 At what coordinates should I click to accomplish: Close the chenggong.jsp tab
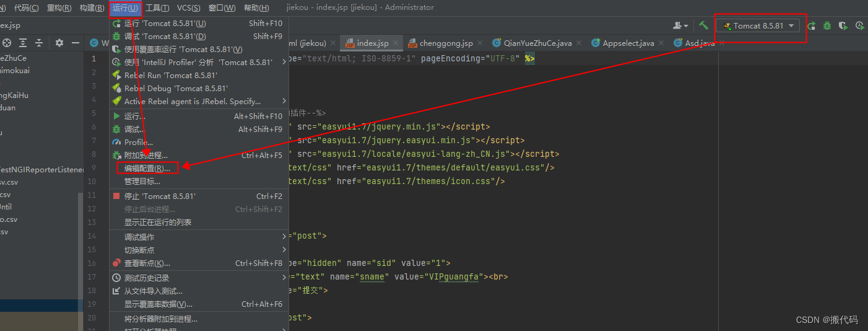[x=480, y=43]
